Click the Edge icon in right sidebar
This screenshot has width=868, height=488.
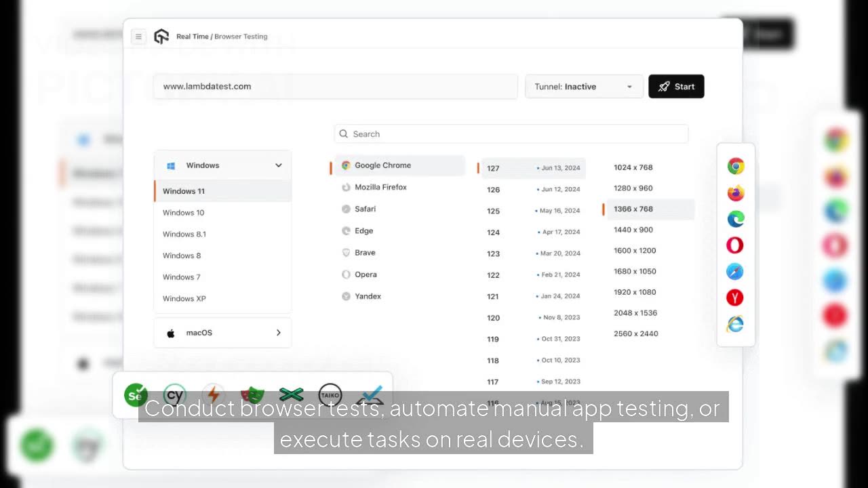(x=736, y=219)
